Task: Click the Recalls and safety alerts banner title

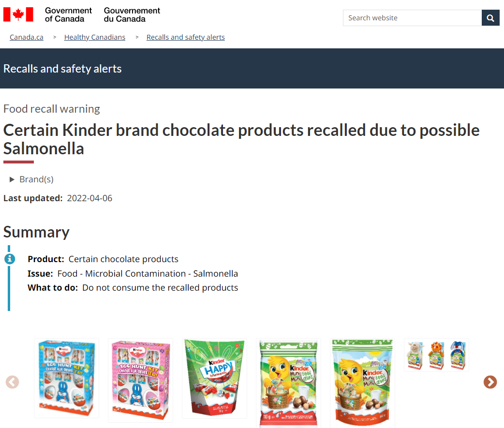Action: pyautogui.click(x=62, y=69)
